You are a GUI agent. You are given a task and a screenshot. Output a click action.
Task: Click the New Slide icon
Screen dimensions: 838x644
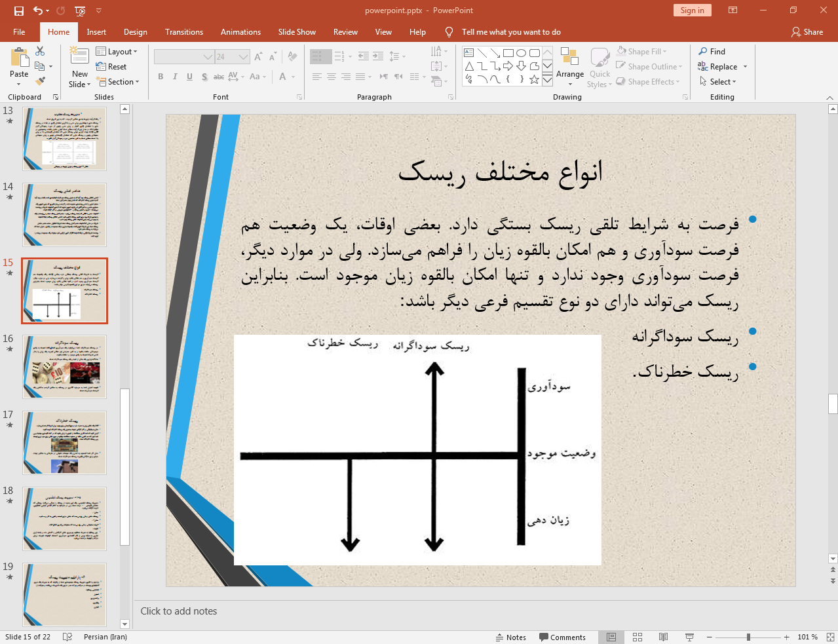[x=79, y=56]
